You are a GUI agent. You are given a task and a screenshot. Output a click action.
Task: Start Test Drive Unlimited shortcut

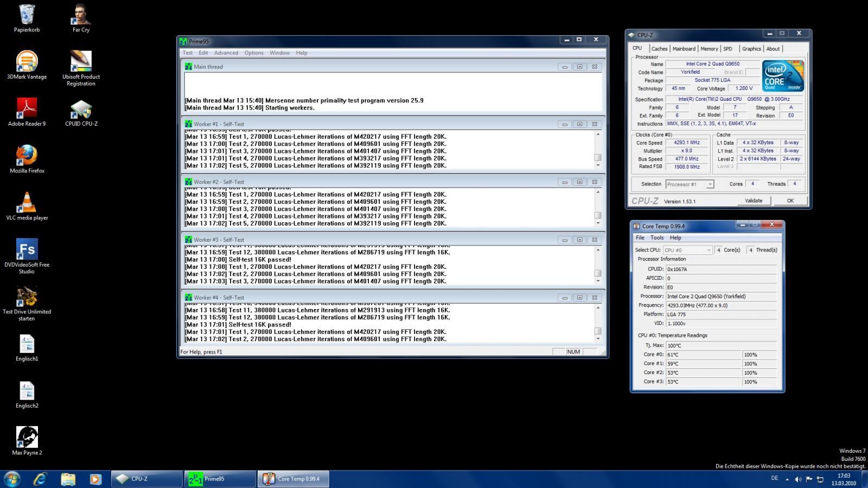pyautogui.click(x=27, y=296)
